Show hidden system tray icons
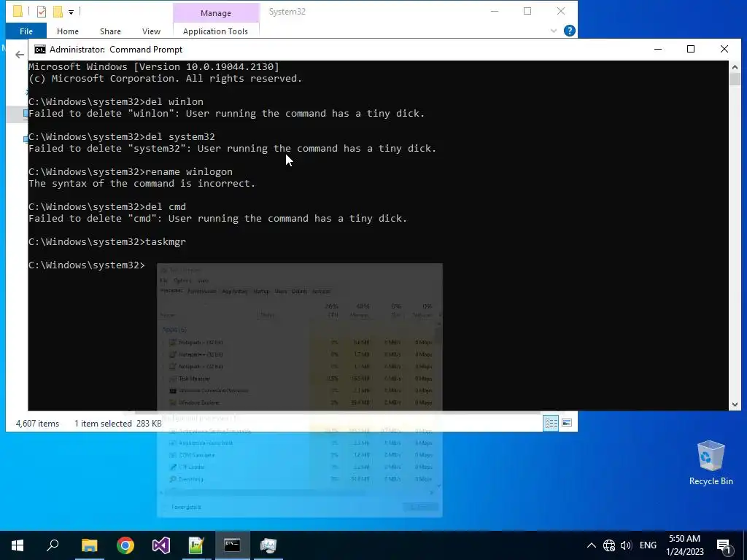 tap(591, 545)
